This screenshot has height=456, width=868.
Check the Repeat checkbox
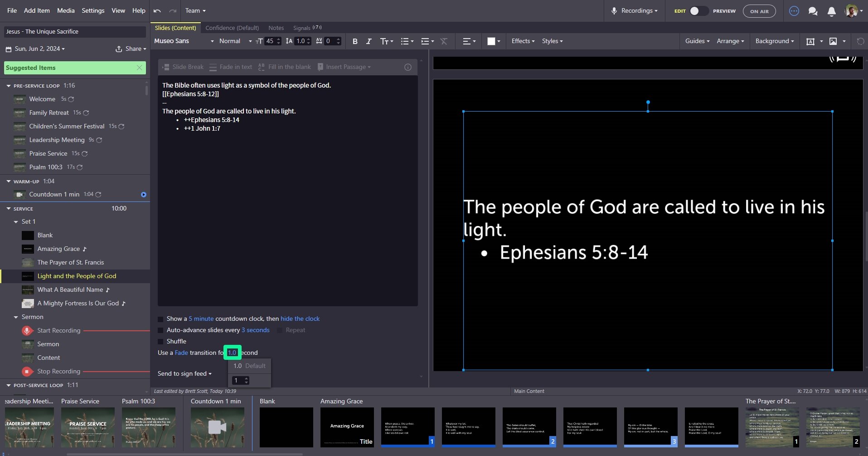coord(280,330)
